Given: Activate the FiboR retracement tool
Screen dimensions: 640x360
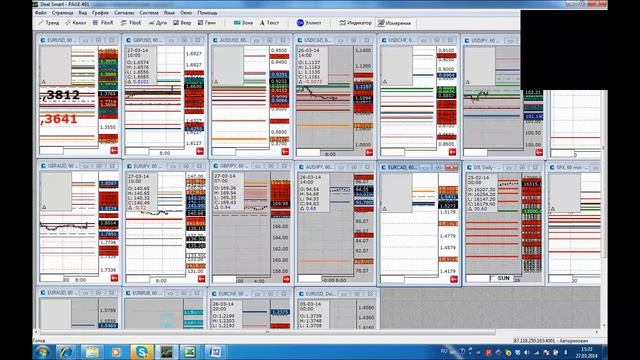Looking at the screenshot, I should tap(103, 23).
